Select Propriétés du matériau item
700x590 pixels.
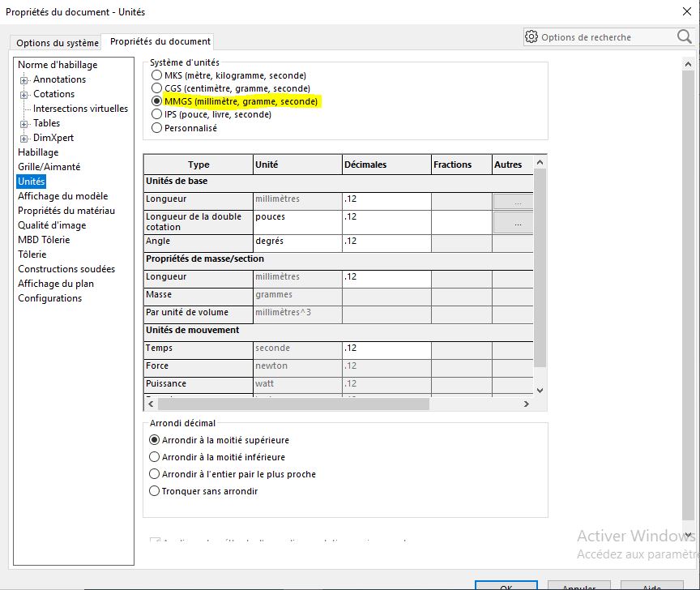click(66, 211)
